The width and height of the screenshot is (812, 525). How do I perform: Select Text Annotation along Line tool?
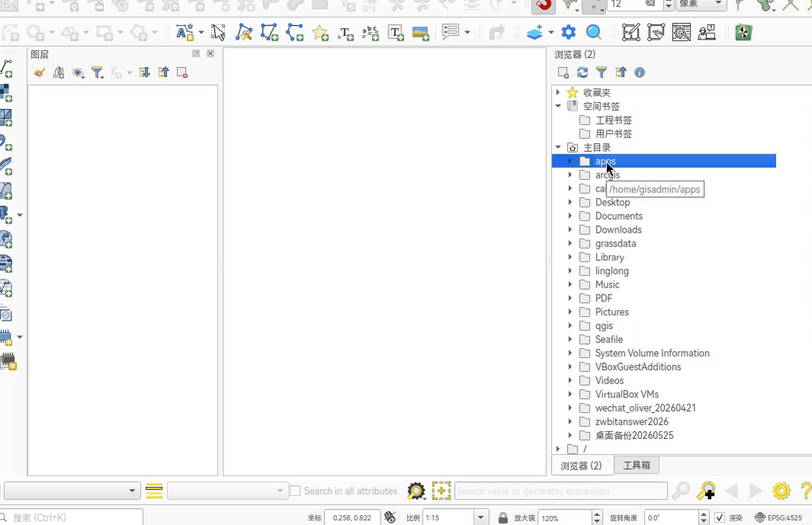pos(370,33)
